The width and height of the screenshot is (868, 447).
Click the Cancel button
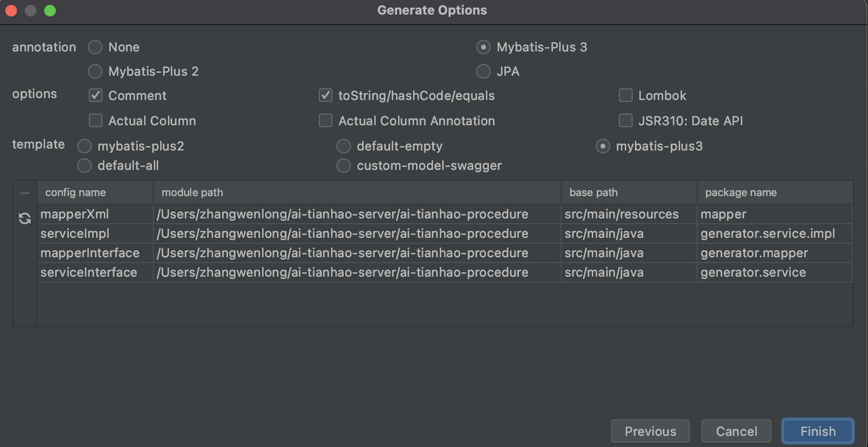tap(736, 431)
